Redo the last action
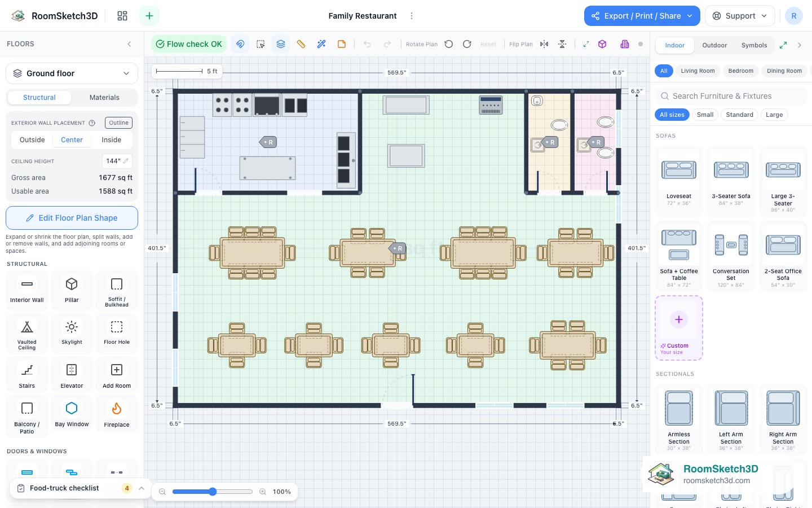Image resolution: width=812 pixels, height=508 pixels. pyautogui.click(x=387, y=44)
